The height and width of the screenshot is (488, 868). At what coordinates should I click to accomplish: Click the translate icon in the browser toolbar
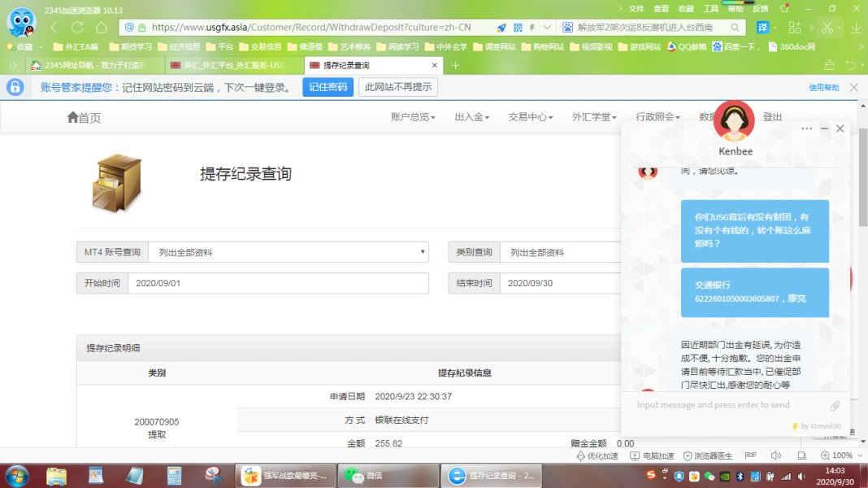click(x=763, y=27)
